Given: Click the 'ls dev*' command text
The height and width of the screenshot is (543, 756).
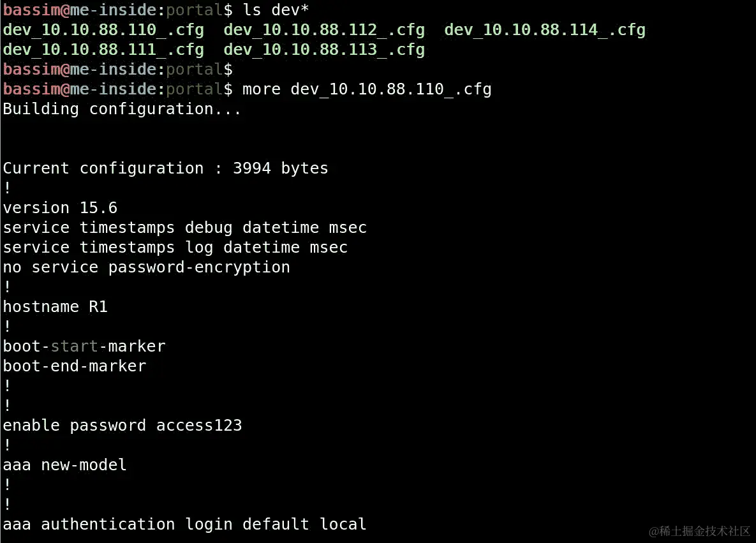Looking at the screenshot, I should [x=276, y=10].
